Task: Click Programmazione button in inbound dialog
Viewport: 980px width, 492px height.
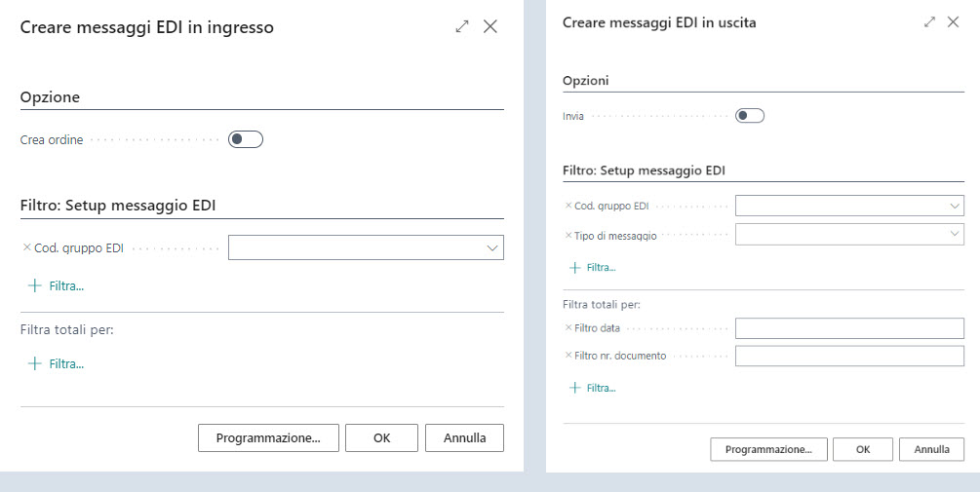Action: pyautogui.click(x=268, y=437)
